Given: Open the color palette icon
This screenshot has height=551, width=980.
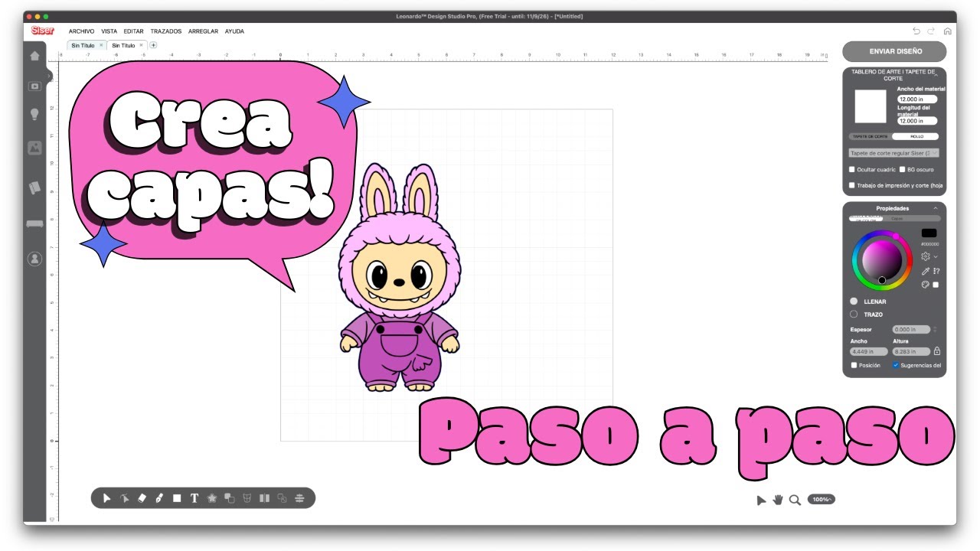Looking at the screenshot, I should click(x=925, y=285).
